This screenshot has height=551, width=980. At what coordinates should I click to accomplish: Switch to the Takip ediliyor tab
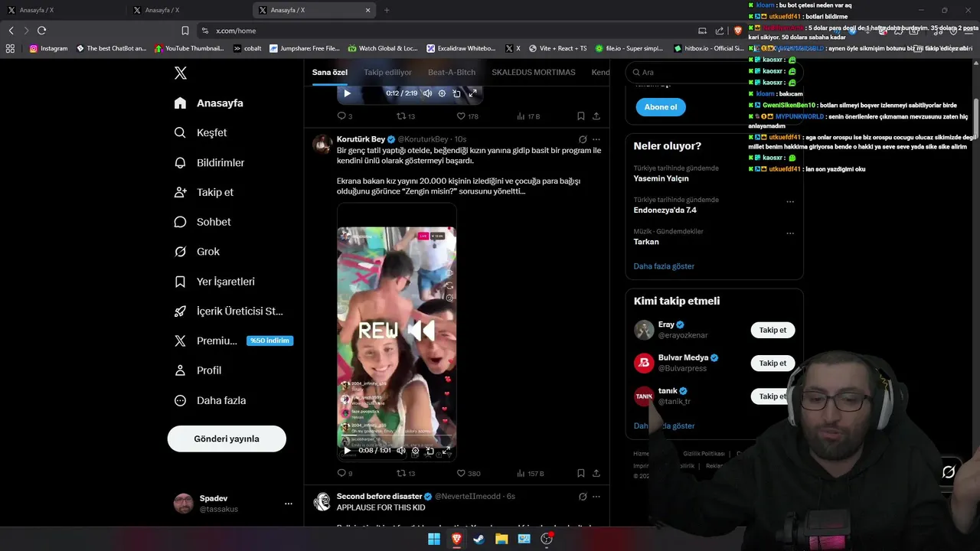(x=387, y=72)
